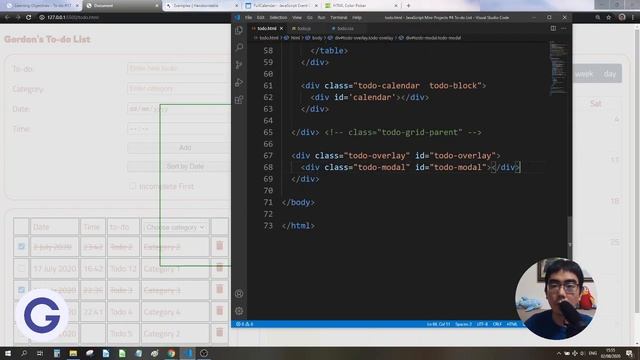Open the Help menu in VS Code

[357, 18]
